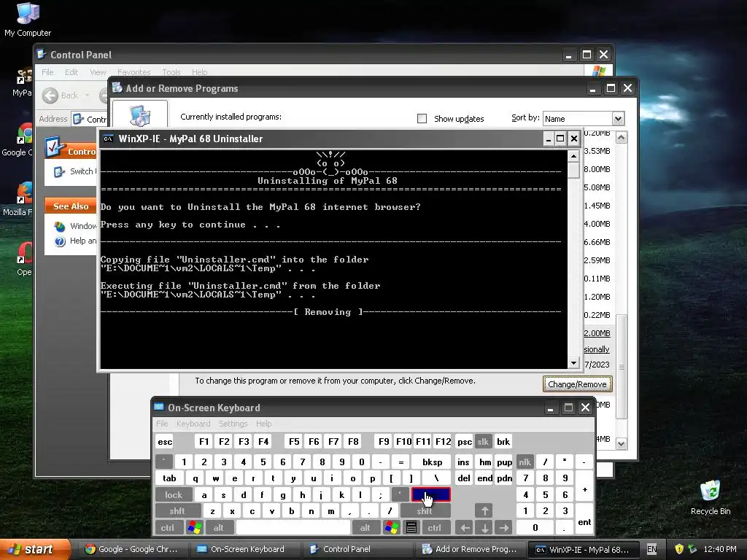747x560 pixels.
Task: Click the highlighted Enter key on On-Screen Keyboard
Action: (x=430, y=495)
